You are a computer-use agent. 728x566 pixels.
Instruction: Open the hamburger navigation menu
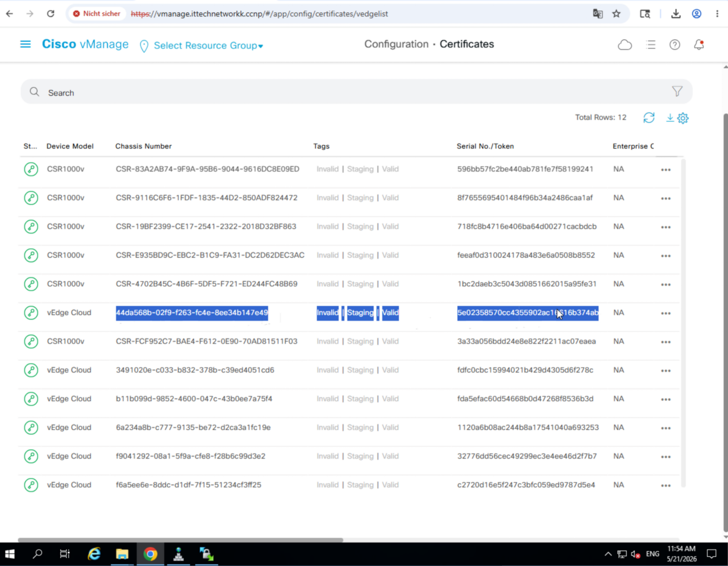click(26, 44)
